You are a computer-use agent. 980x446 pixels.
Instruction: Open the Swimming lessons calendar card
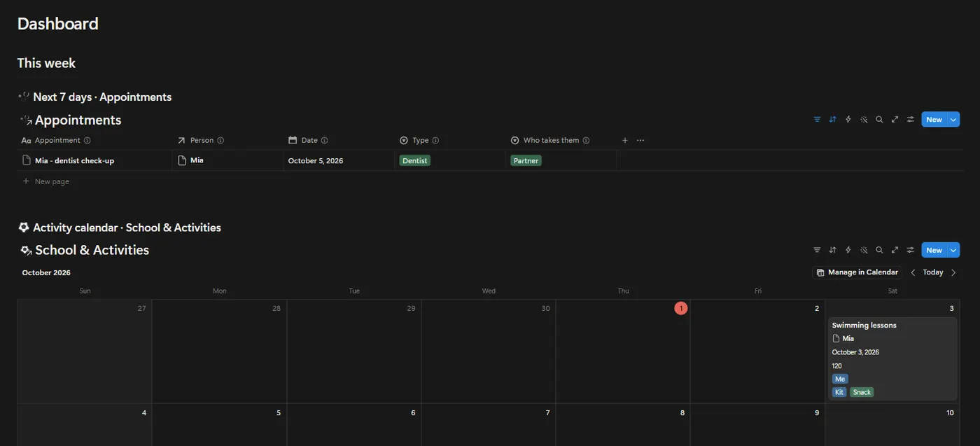pos(892,358)
